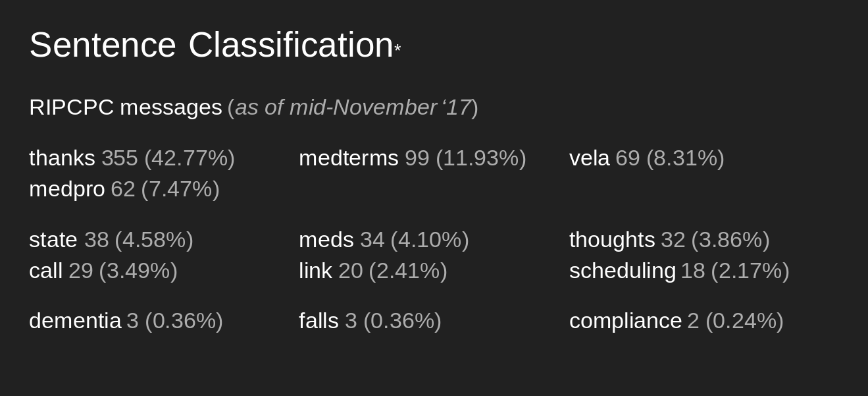868x396 pixels.
Task: Select the dementia 3 (0.36%) entry
Action: pos(126,321)
